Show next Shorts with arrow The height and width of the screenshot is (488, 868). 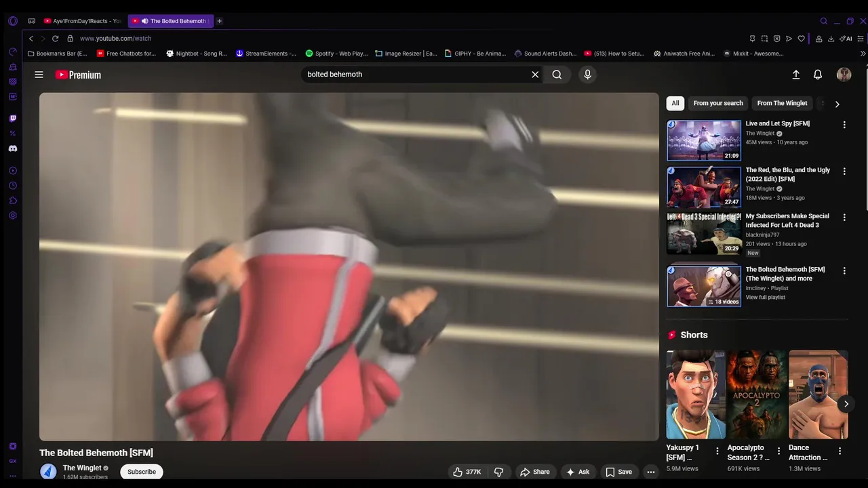click(846, 404)
